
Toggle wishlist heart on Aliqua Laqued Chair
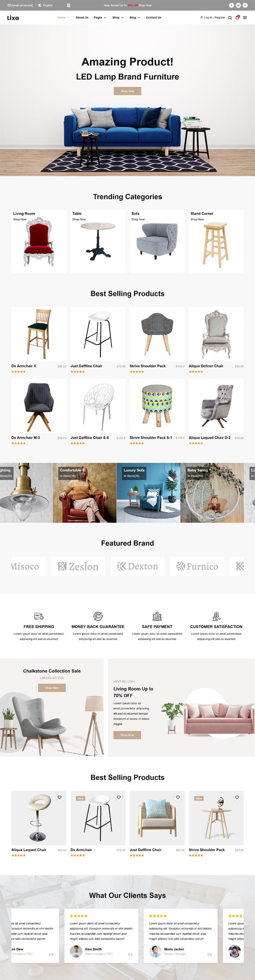point(60,797)
